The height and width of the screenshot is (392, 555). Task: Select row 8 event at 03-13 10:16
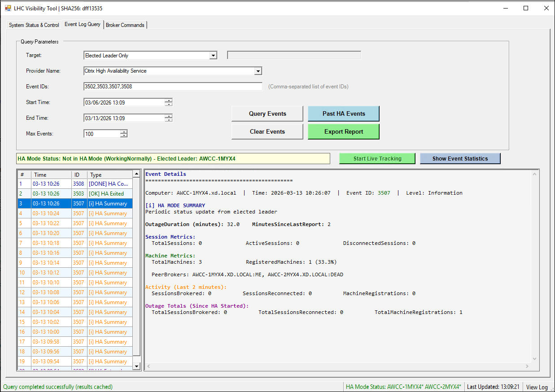(x=75, y=253)
